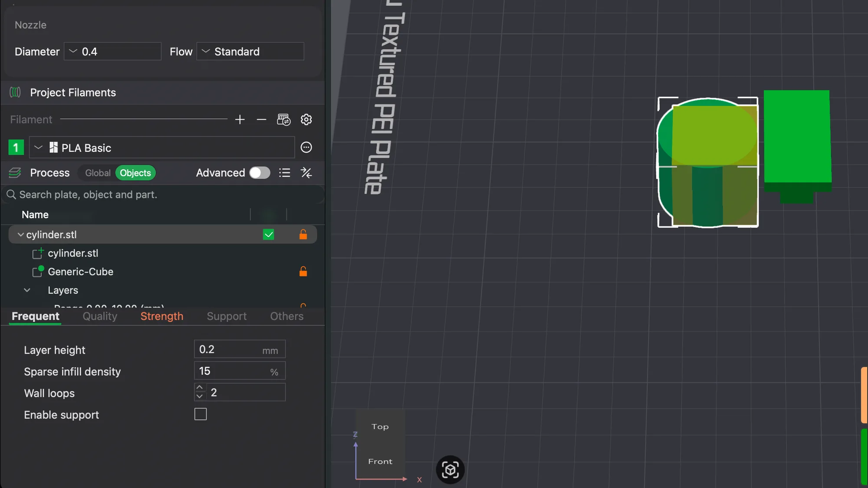868x488 pixels.
Task: Collapse the Layers tree node
Action: pyautogui.click(x=27, y=290)
